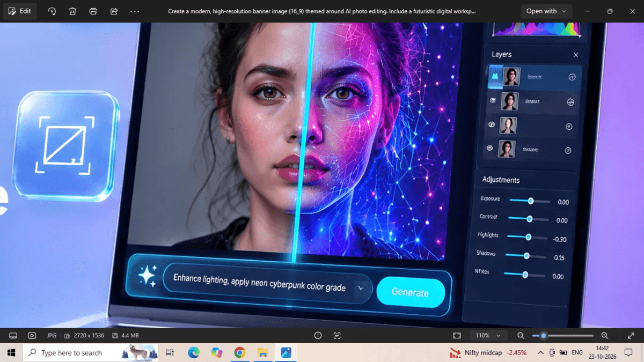This screenshot has width=644, height=362.
Task: Click the zoom slider handle
Action: (544, 336)
